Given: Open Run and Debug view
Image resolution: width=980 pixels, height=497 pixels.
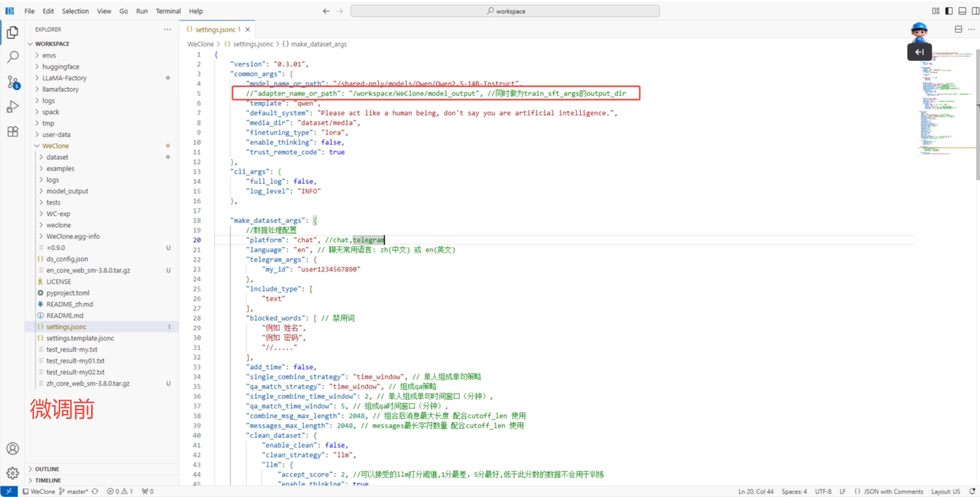Looking at the screenshot, I should tap(13, 106).
